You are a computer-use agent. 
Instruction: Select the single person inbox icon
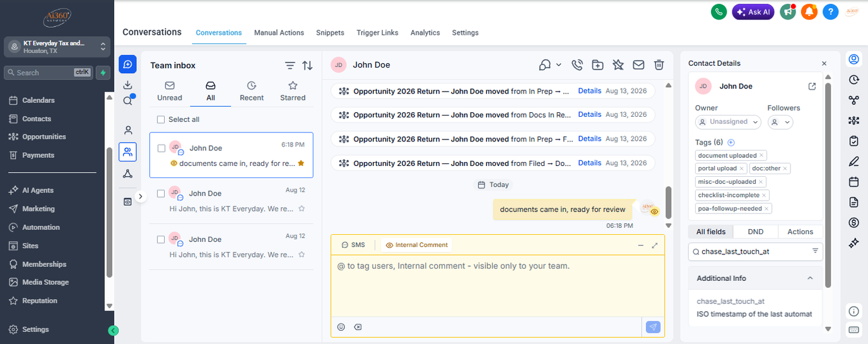pyautogui.click(x=127, y=131)
